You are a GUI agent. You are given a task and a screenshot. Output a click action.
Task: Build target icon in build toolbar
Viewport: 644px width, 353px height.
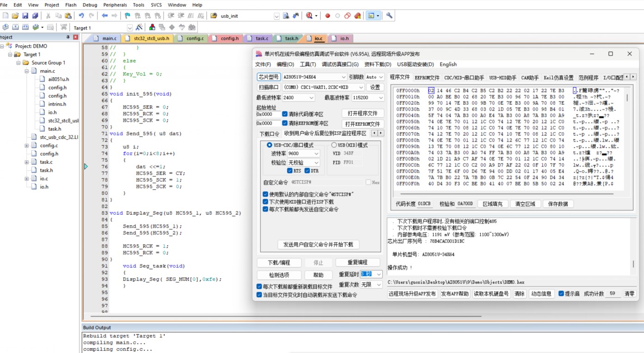[15, 27]
